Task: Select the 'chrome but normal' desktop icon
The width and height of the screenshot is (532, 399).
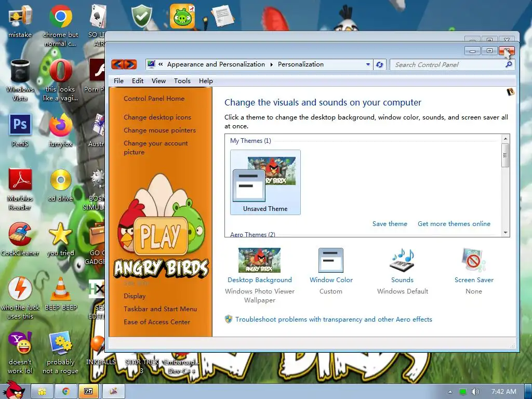Action: tap(60, 25)
